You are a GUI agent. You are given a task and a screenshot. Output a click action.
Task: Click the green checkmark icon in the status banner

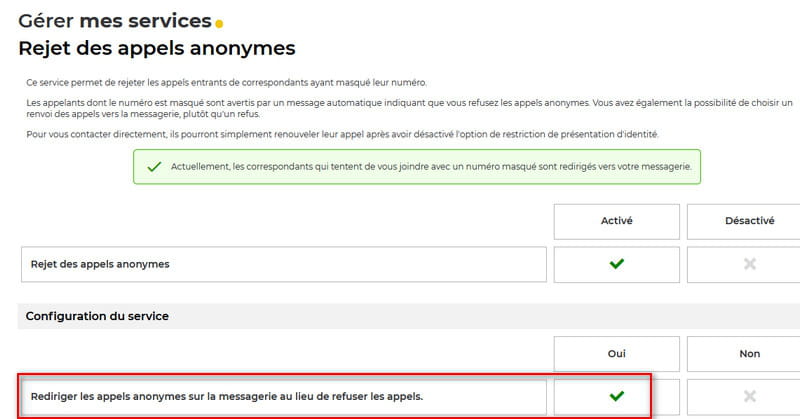coord(154,167)
